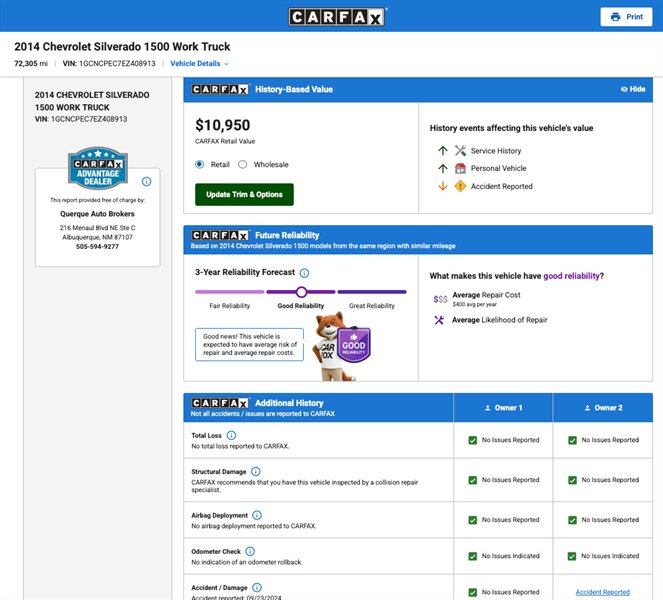663x600 pixels.
Task: Click the Querque Auto Brokers dealer name
Action: point(97,214)
